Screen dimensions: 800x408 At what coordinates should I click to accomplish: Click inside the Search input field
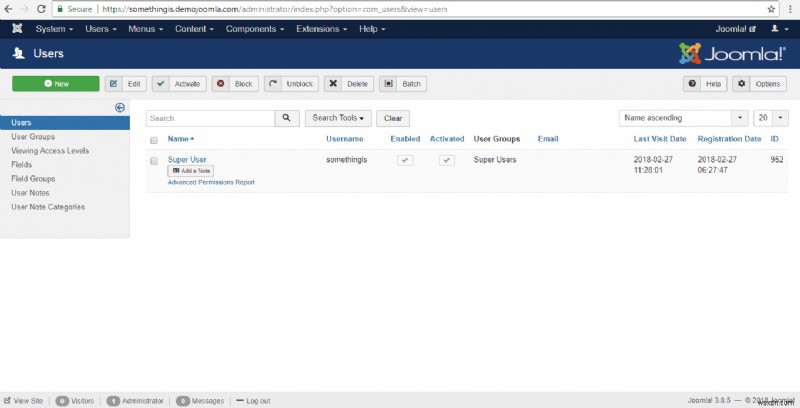[210, 118]
